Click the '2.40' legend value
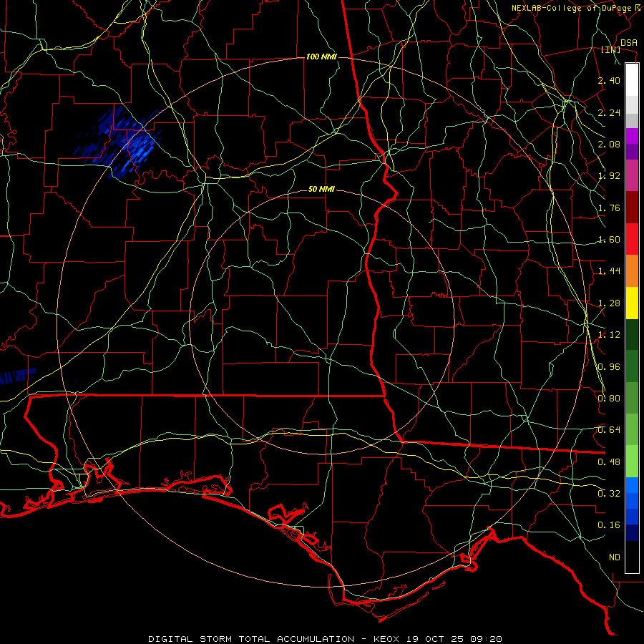The height and width of the screenshot is (644, 644). (x=609, y=80)
